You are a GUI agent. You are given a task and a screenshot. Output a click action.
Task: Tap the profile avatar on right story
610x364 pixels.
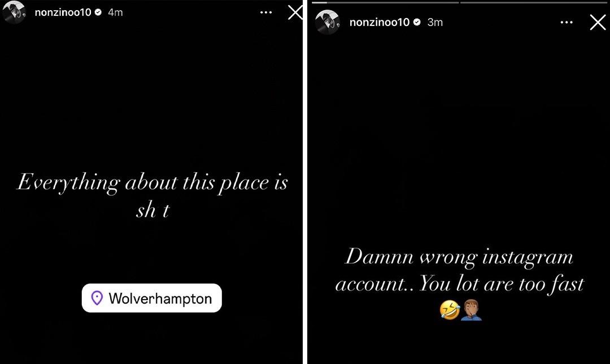[327, 22]
